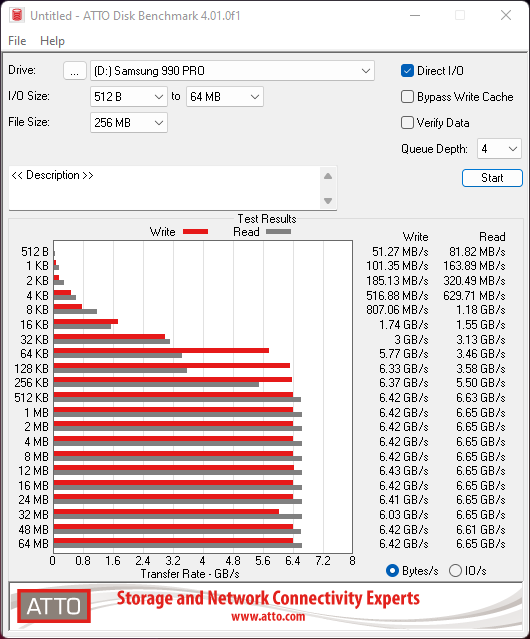The image size is (530, 639).
Task: Click the 6.61 GB/s read result
Action: click(x=481, y=529)
